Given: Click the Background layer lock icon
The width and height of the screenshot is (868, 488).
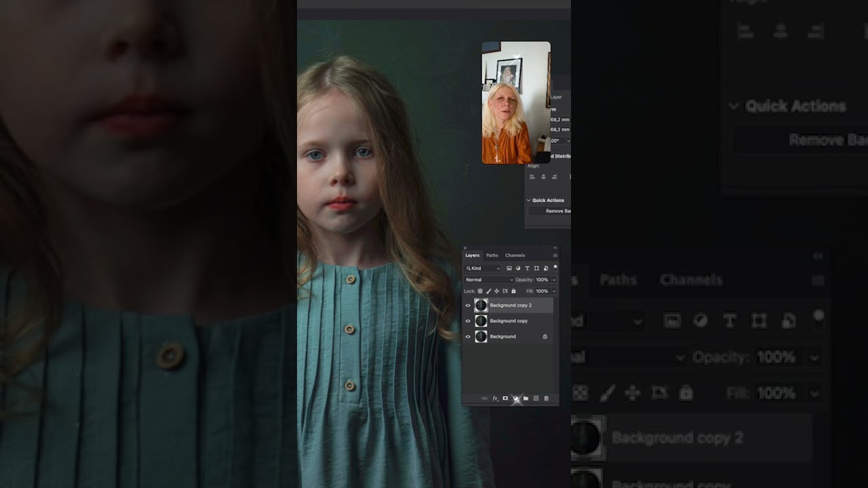Looking at the screenshot, I should [x=545, y=336].
